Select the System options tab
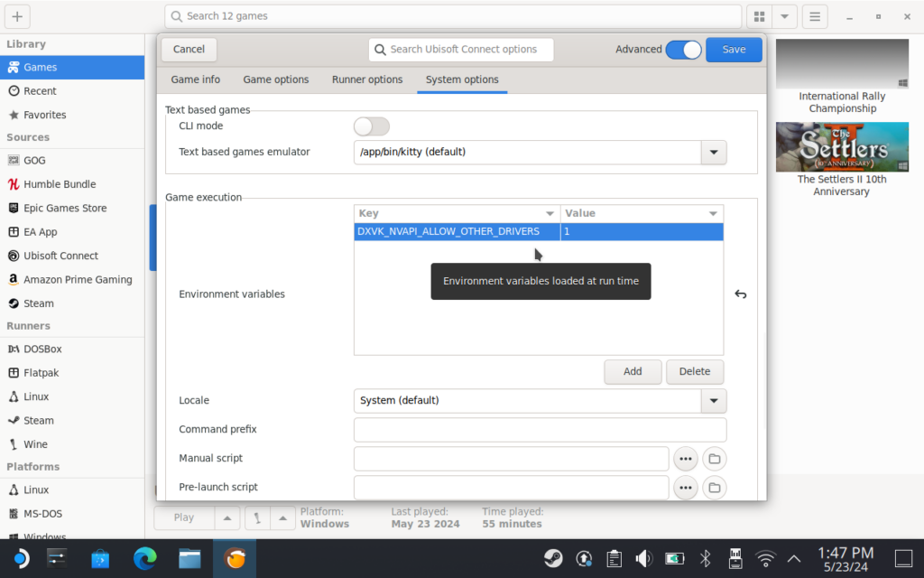This screenshot has height=578, width=924. (462, 79)
